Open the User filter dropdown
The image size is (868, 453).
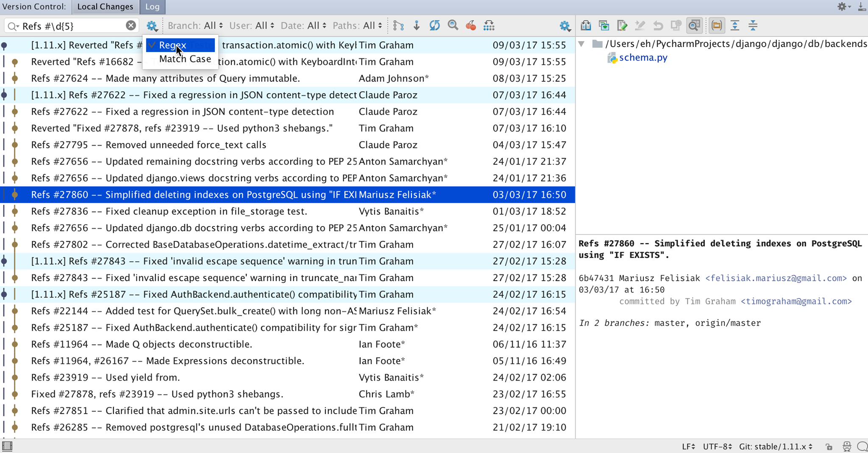pos(252,26)
